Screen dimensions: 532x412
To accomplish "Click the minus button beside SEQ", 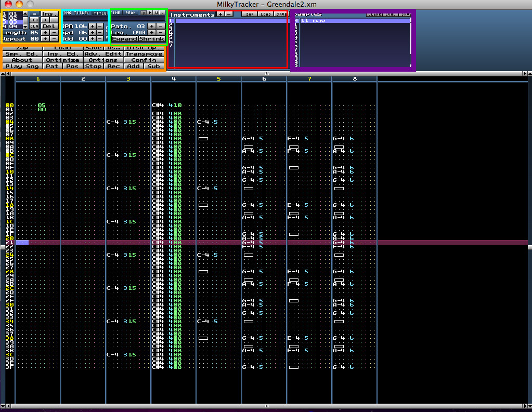I will pos(54,20).
